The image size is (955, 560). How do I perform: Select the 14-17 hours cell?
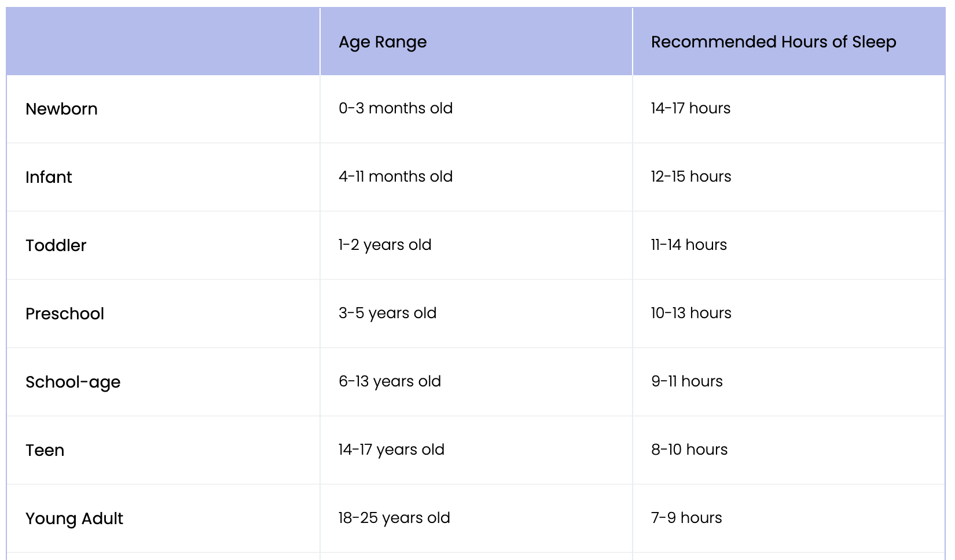click(x=690, y=108)
